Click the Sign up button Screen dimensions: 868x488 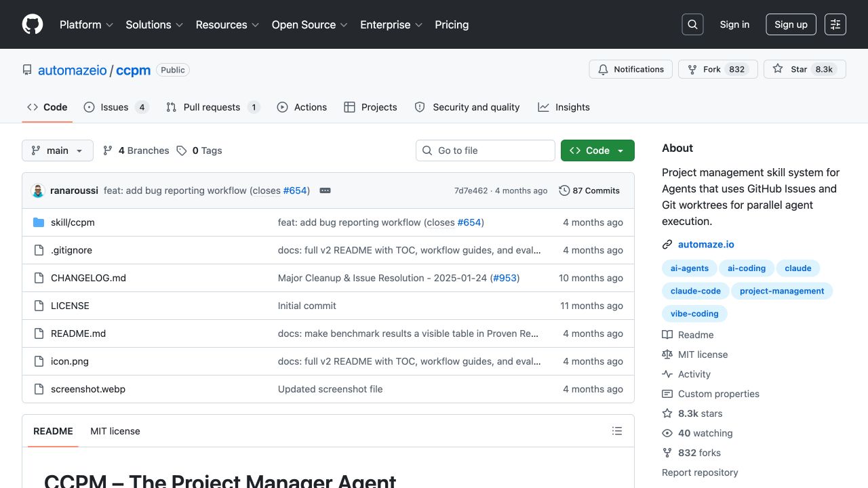(x=791, y=24)
